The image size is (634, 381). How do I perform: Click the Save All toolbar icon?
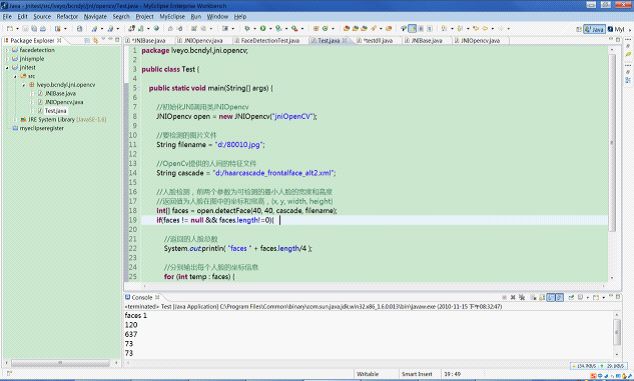34,29
